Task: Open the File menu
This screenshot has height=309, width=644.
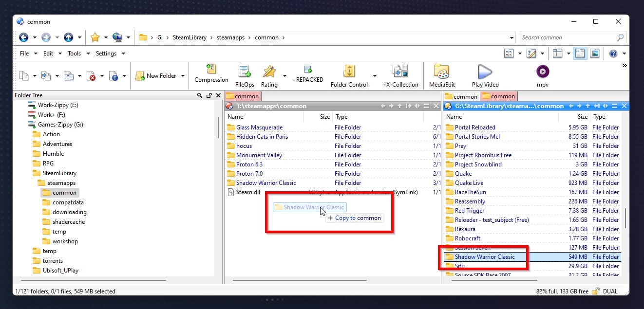Action: (x=24, y=54)
